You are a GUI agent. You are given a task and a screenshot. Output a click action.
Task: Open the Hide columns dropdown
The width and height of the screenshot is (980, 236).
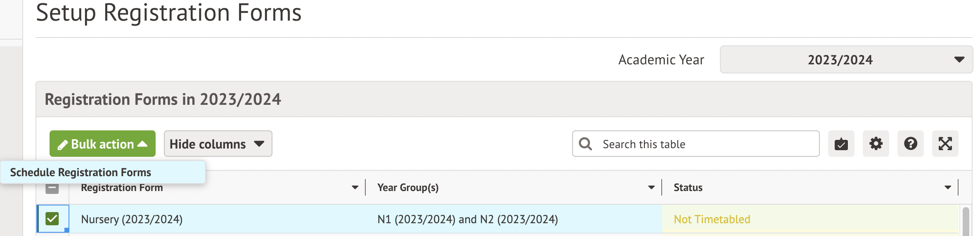pyautogui.click(x=218, y=144)
